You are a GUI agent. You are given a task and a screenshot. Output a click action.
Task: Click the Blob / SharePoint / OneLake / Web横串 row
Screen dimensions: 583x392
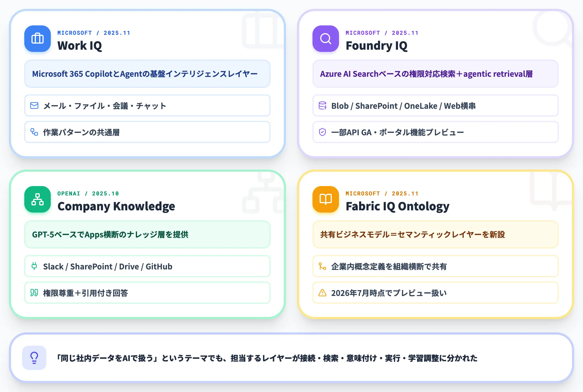pos(436,105)
